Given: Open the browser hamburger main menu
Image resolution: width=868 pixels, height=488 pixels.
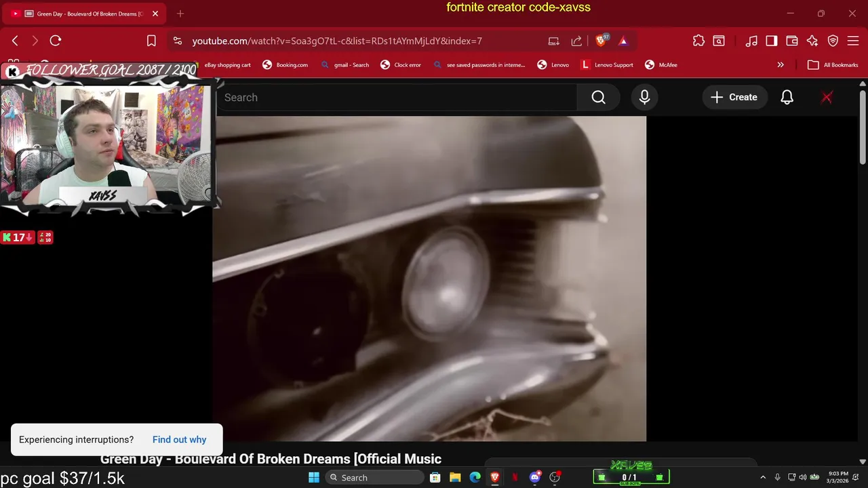Looking at the screenshot, I should [853, 41].
